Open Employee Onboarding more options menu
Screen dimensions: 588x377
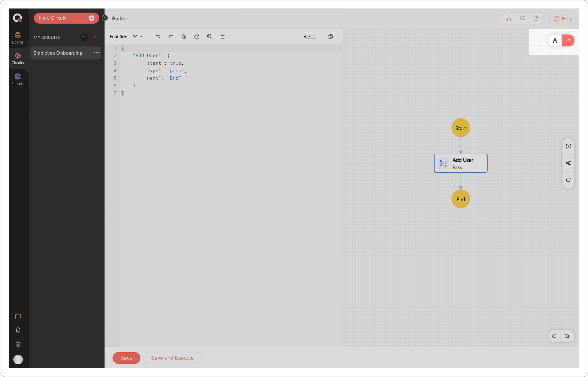tap(96, 53)
